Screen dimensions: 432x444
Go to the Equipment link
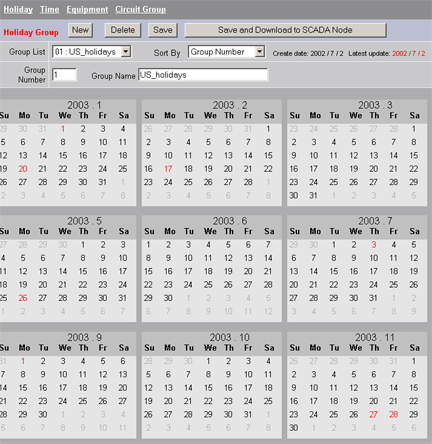(x=87, y=9)
